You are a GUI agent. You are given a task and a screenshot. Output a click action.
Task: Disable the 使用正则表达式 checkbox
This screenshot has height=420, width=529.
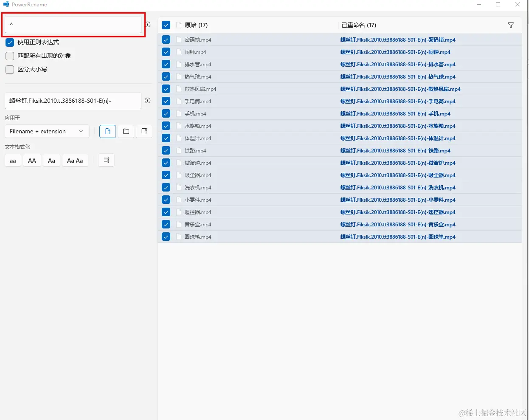tap(10, 42)
